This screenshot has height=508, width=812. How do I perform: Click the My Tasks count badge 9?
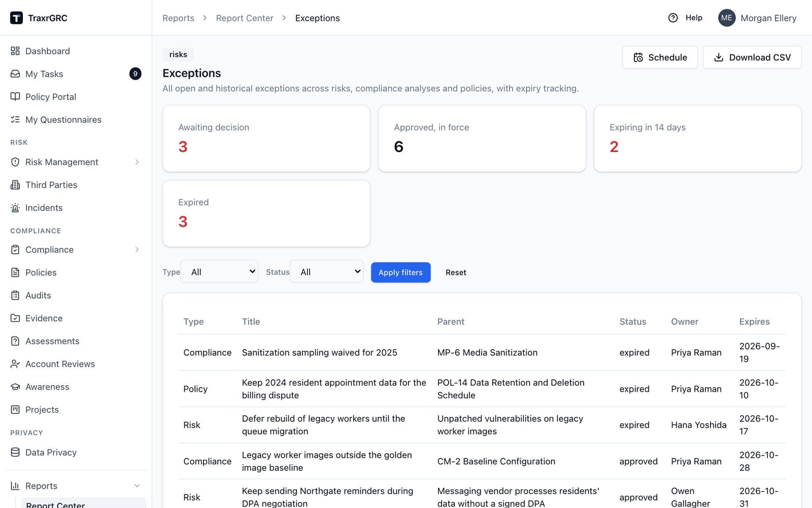pos(135,74)
